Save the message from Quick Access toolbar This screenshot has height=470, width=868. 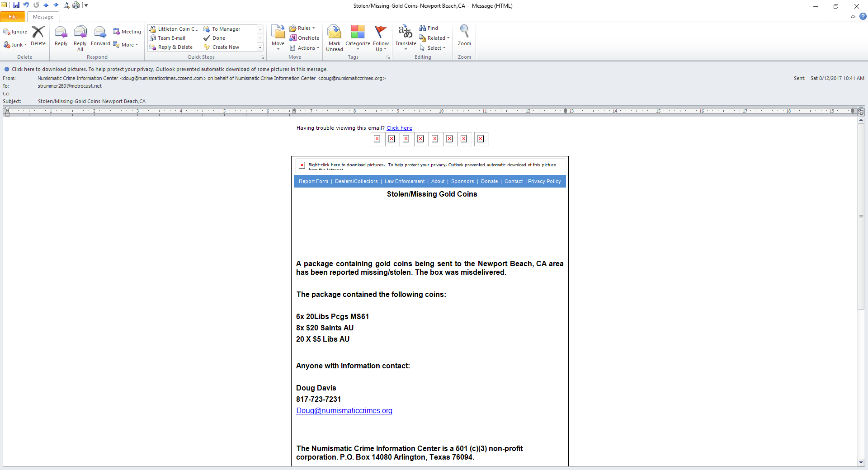point(16,5)
